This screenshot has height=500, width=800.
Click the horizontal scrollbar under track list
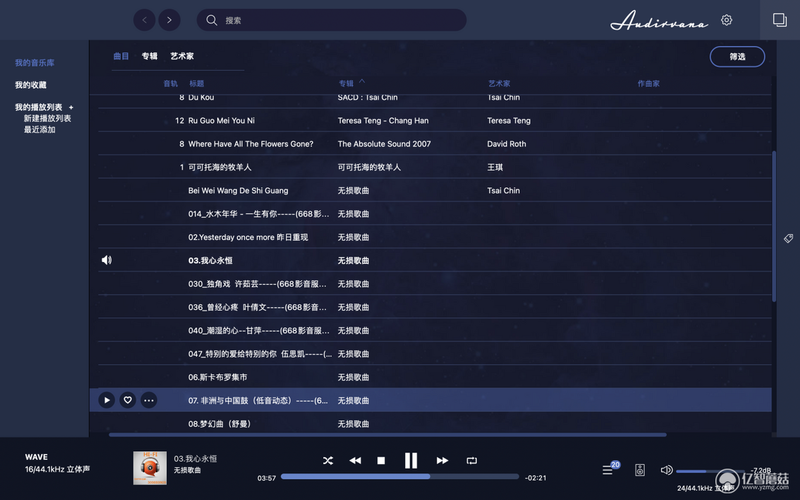(x=388, y=435)
